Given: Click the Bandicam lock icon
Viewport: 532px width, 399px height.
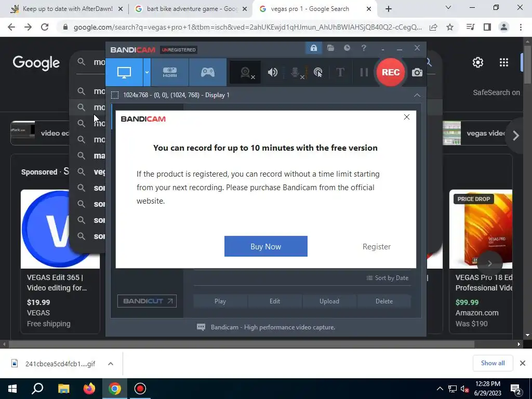Looking at the screenshot, I should (x=313, y=48).
